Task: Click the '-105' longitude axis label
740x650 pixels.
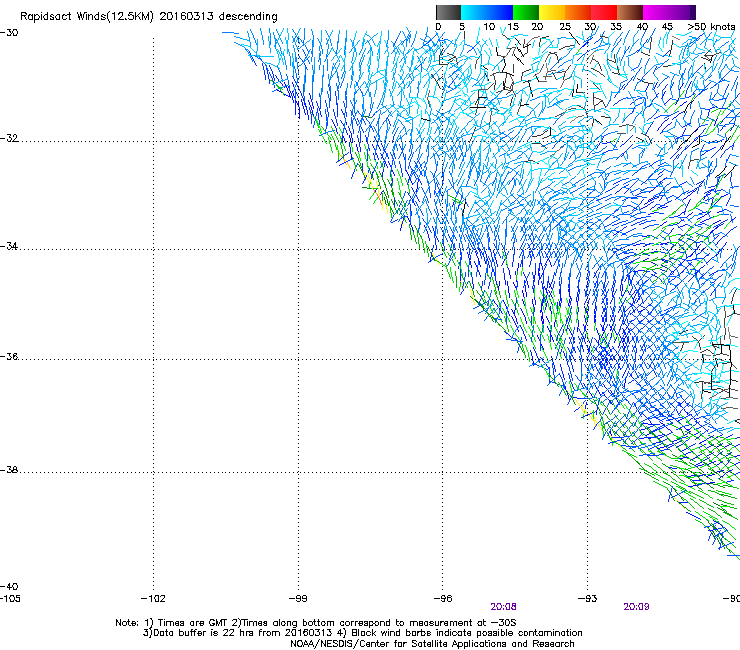Action: point(10,599)
